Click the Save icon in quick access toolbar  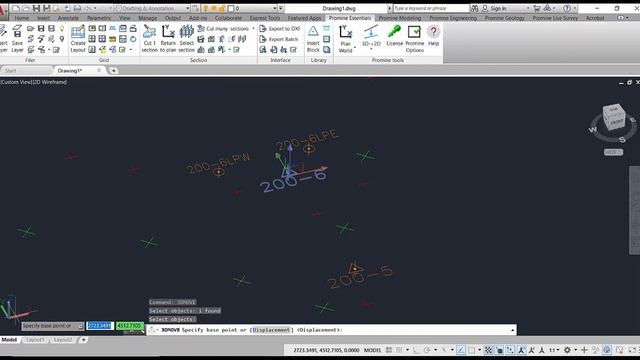(36, 8)
